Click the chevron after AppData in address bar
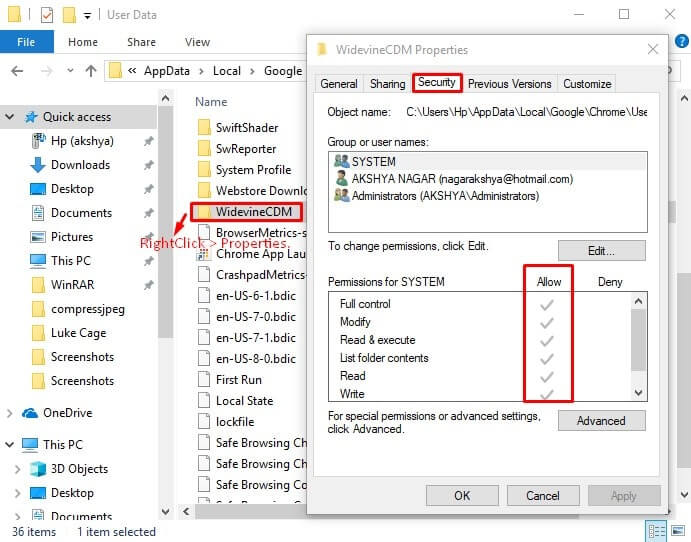Image resolution: width=691 pixels, height=542 pixels. click(x=201, y=71)
